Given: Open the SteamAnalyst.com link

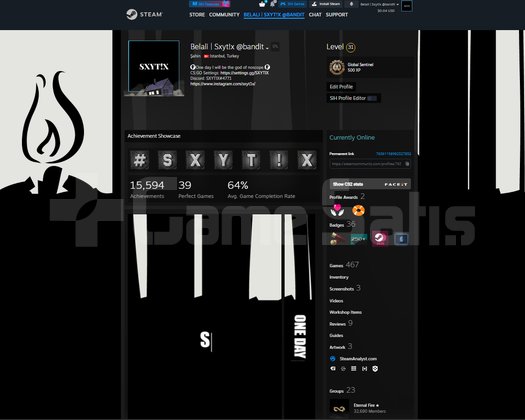Looking at the screenshot, I should [x=358, y=359].
